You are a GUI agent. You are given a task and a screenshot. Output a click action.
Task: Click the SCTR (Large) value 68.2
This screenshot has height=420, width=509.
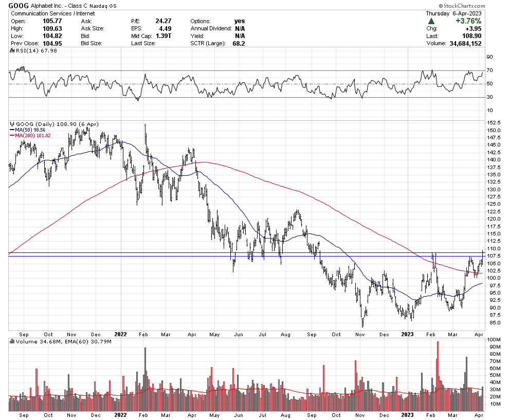239,44
